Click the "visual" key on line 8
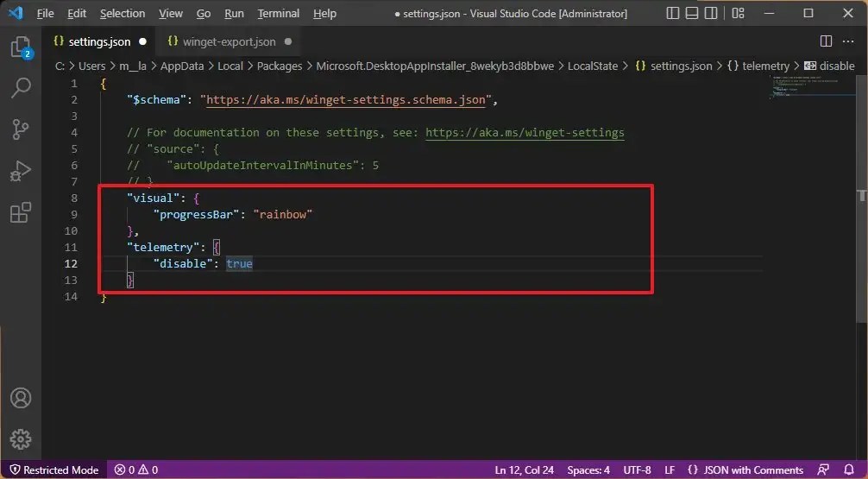This screenshot has height=479, width=868. click(x=154, y=198)
